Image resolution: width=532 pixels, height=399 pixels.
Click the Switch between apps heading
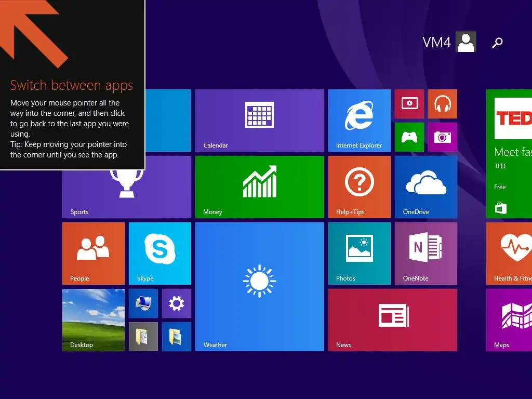(x=72, y=86)
